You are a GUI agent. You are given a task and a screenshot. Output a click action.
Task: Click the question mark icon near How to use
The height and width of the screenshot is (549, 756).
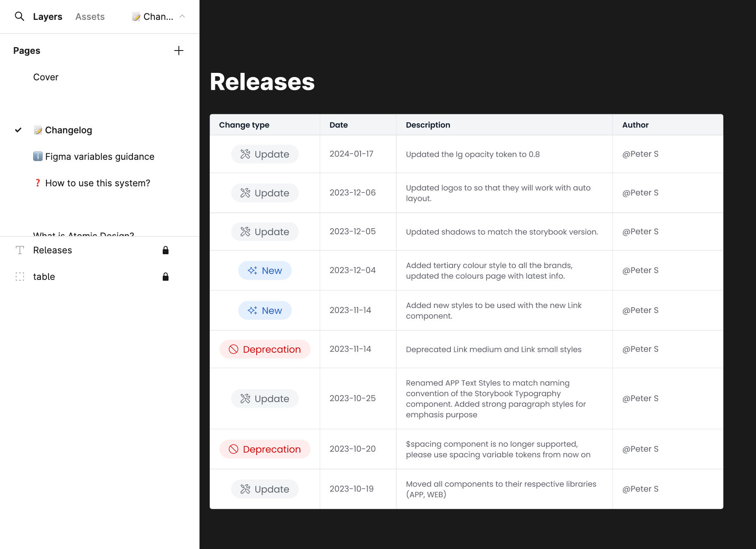(38, 183)
